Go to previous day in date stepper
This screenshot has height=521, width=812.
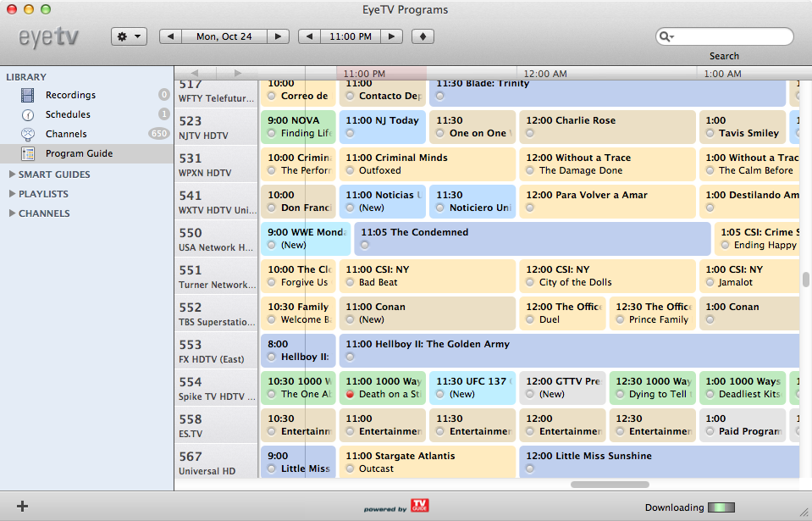click(171, 37)
